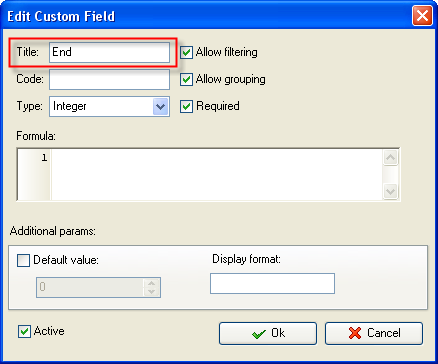
Task: Open the Type dropdown arrow
Action: [x=160, y=107]
